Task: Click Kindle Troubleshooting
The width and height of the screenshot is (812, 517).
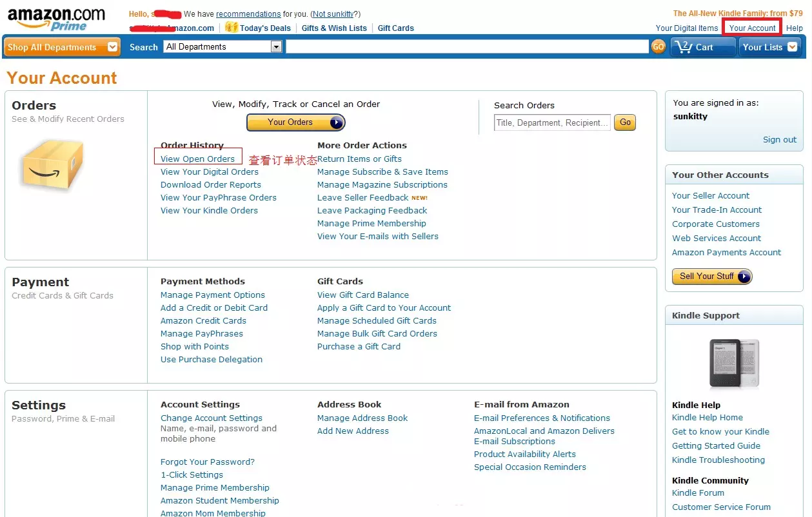Action: click(718, 460)
